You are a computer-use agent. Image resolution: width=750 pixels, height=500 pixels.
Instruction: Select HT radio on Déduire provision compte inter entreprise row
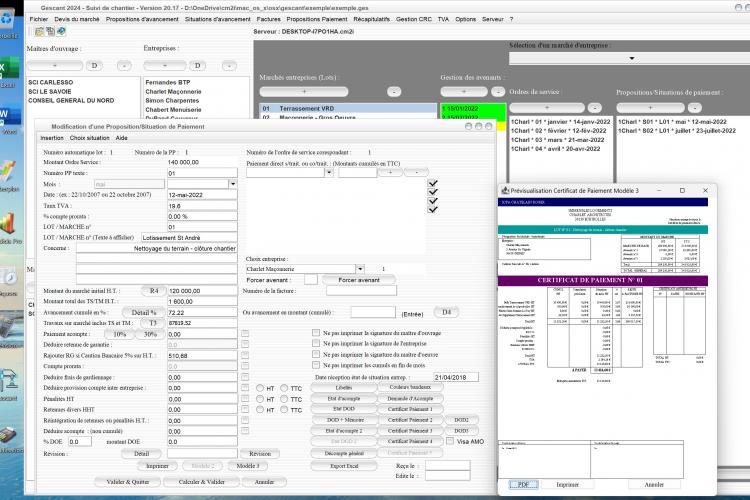pyautogui.click(x=260, y=388)
